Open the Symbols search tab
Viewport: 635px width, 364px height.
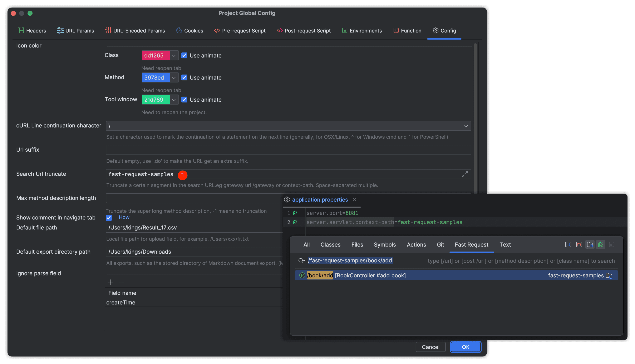(385, 244)
